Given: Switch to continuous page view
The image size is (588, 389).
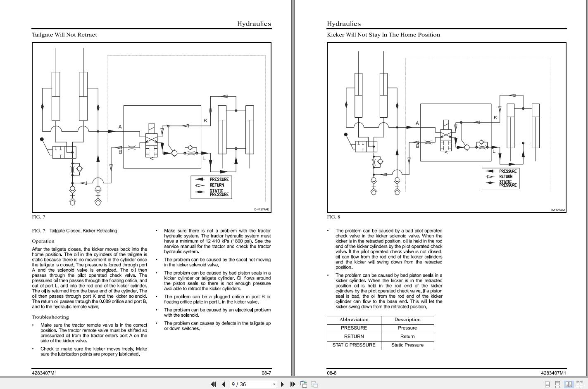Looking at the screenshot, I should coord(558,384).
